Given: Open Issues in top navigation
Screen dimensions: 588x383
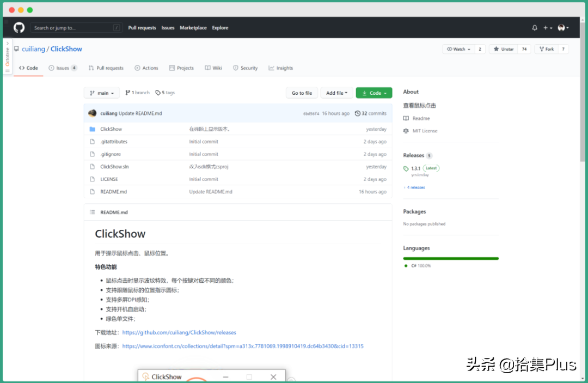Looking at the screenshot, I should tap(168, 28).
